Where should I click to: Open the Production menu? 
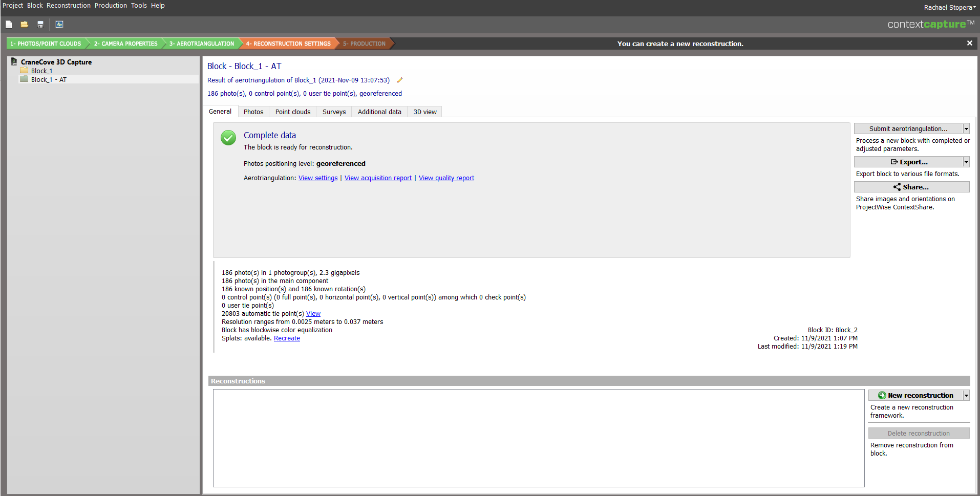coord(111,5)
